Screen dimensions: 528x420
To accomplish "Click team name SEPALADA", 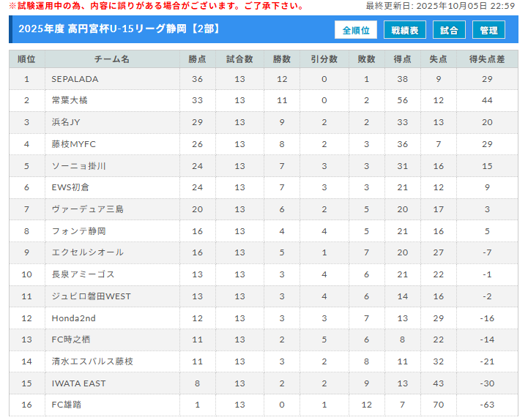I will (75, 79).
